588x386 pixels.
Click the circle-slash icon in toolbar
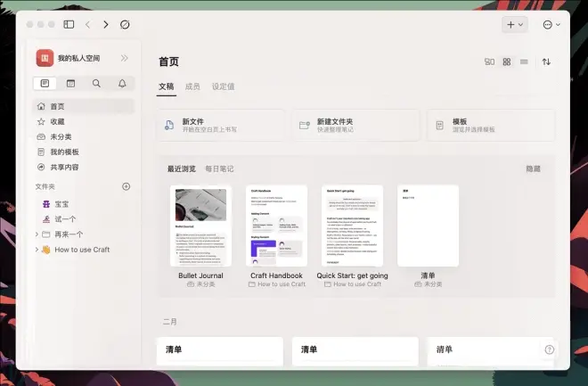point(125,24)
